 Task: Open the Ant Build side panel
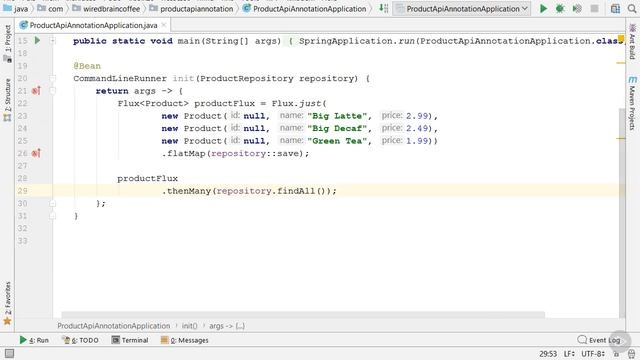pyautogui.click(x=632, y=41)
